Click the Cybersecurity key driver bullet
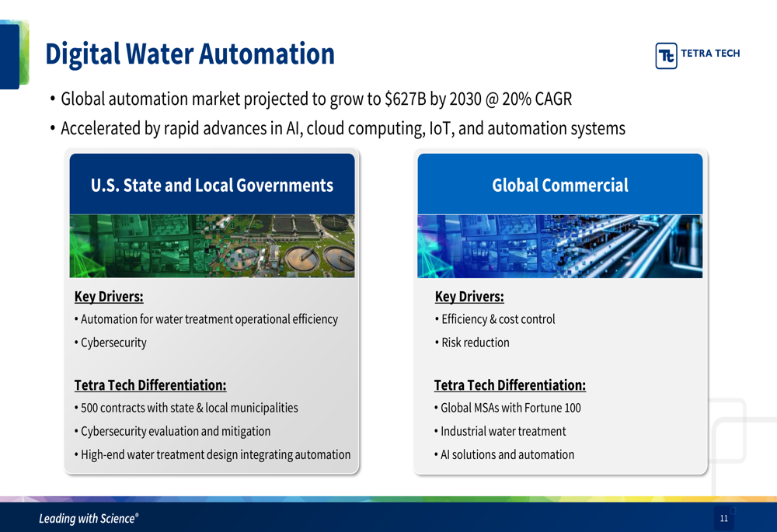Screen dimensions: 777x532 point(113,342)
